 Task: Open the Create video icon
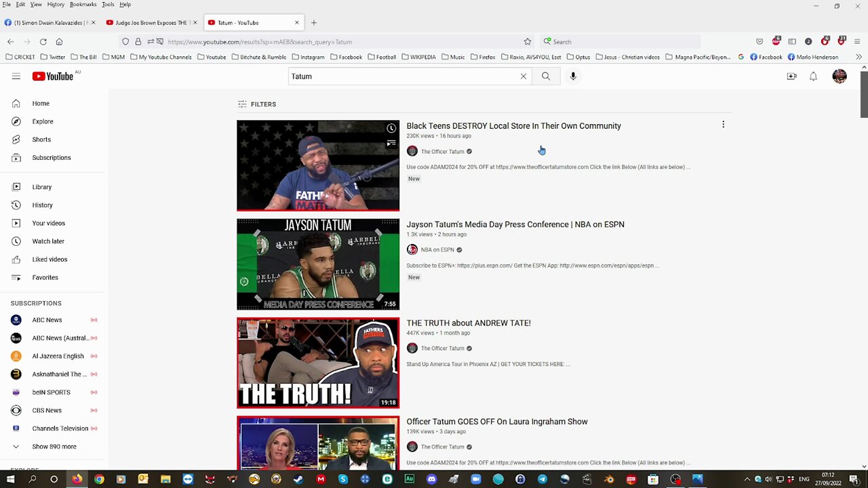(791, 77)
